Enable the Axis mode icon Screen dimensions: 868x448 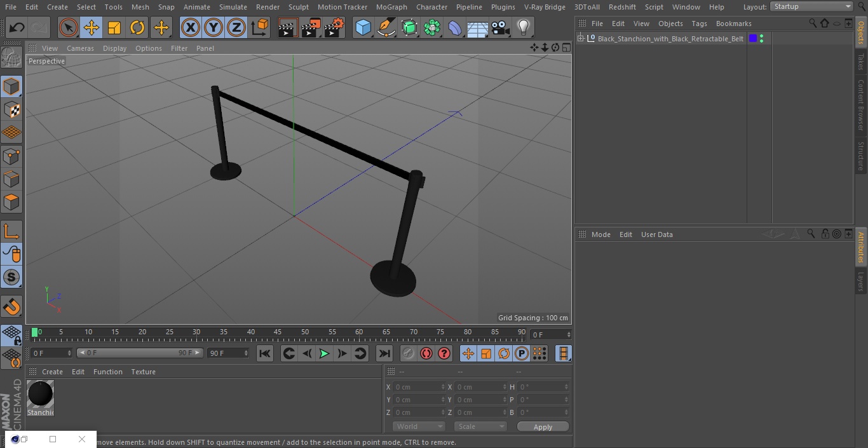click(11, 231)
